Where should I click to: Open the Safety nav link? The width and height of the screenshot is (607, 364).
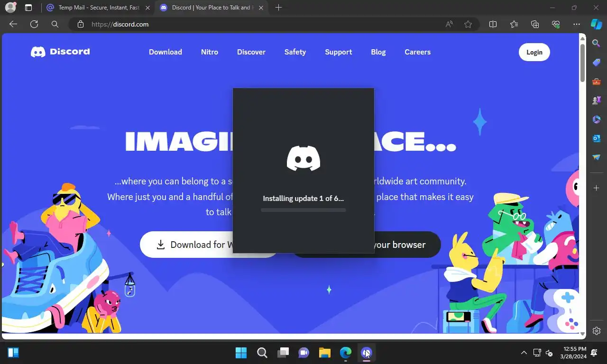(295, 52)
